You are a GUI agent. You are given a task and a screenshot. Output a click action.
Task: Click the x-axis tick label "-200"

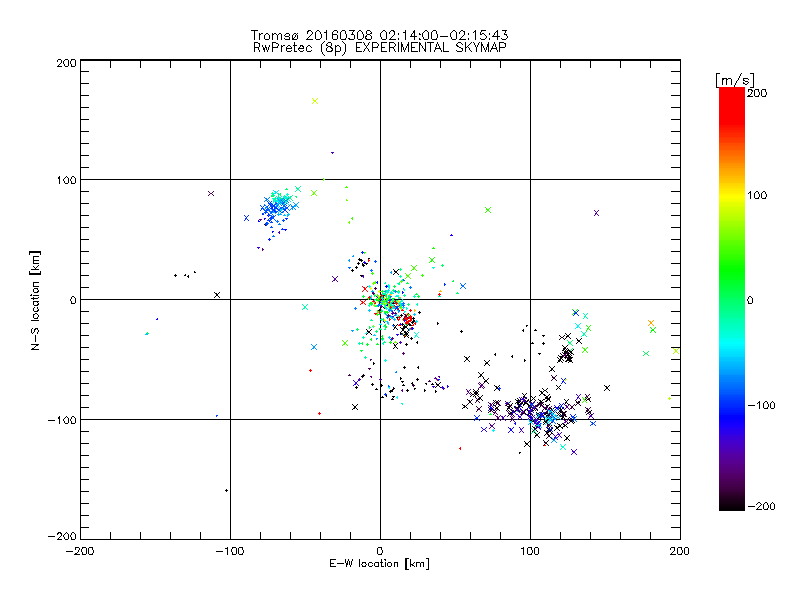tap(80, 551)
